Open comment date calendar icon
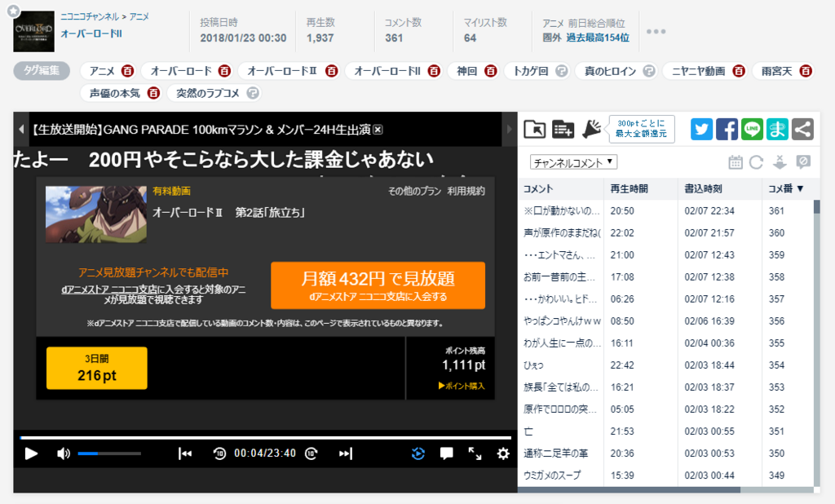This screenshot has width=835, height=504. [736, 162]
